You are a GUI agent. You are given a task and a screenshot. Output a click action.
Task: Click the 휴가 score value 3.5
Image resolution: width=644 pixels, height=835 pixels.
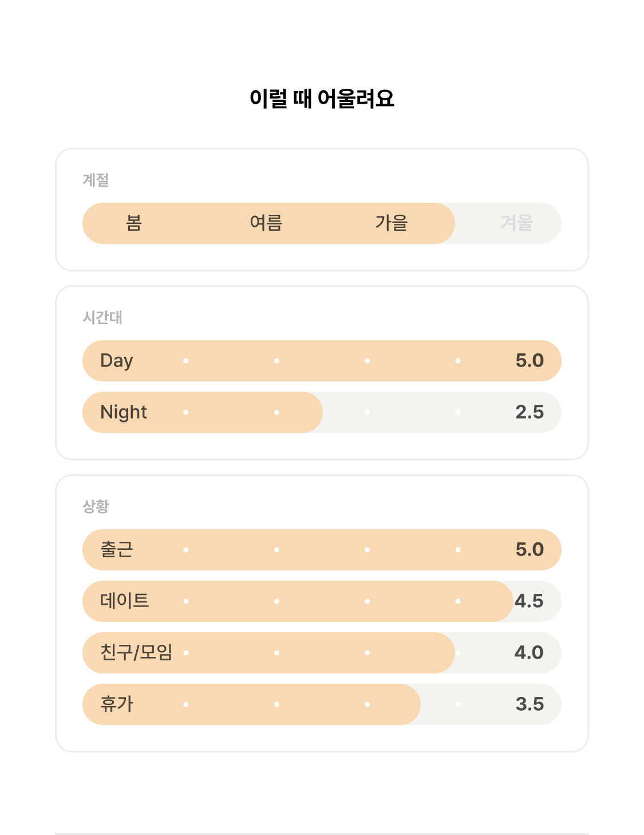pyautogui.click(x=530, y=704)
